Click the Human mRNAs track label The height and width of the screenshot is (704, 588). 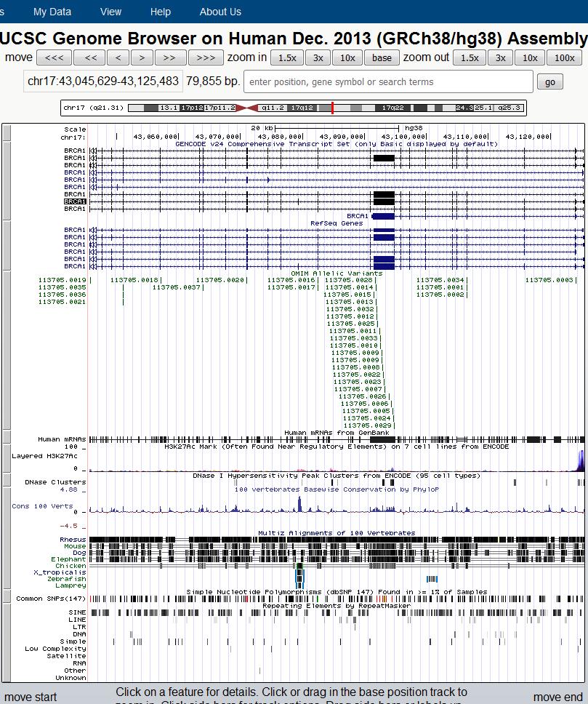pos(62,439)
